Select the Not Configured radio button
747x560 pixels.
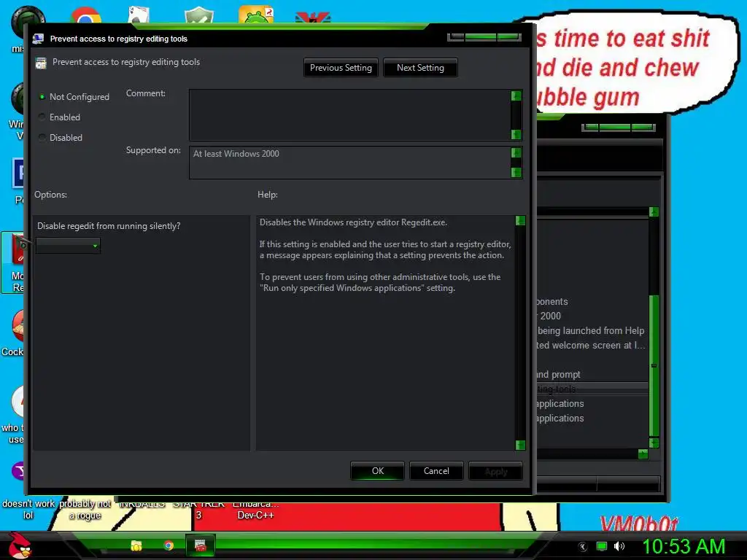pyautogui.click(x=42, y=97)
